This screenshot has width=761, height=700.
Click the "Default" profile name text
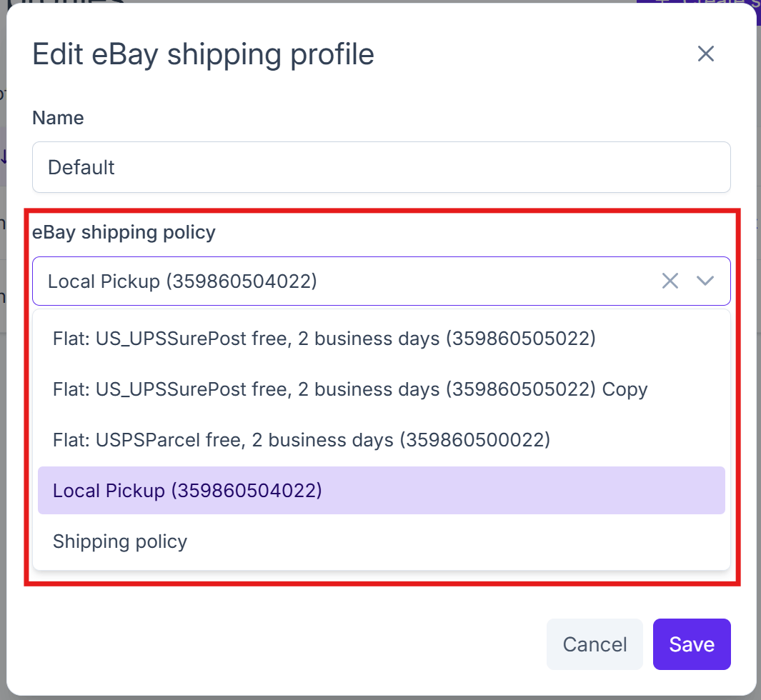click(x=81, y=167)
